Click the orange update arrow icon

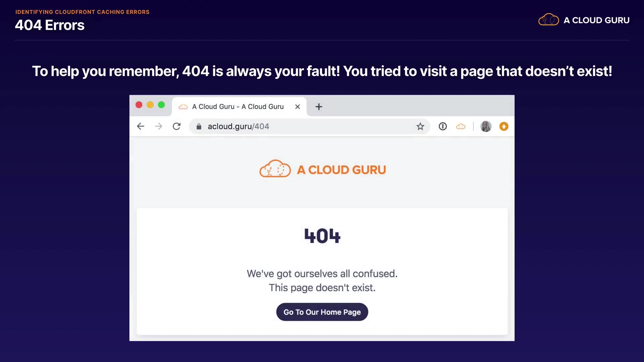[x=504, y=126]
